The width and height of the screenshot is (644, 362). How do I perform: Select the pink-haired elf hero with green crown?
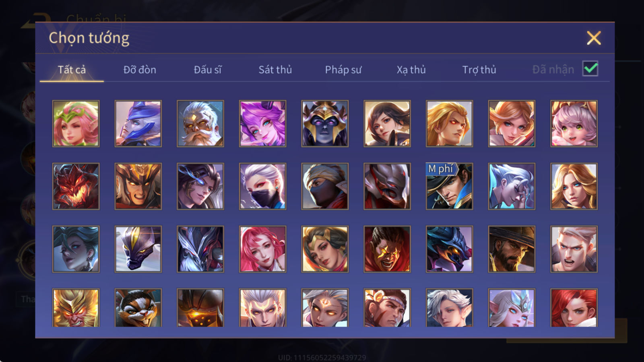[76, 123]
